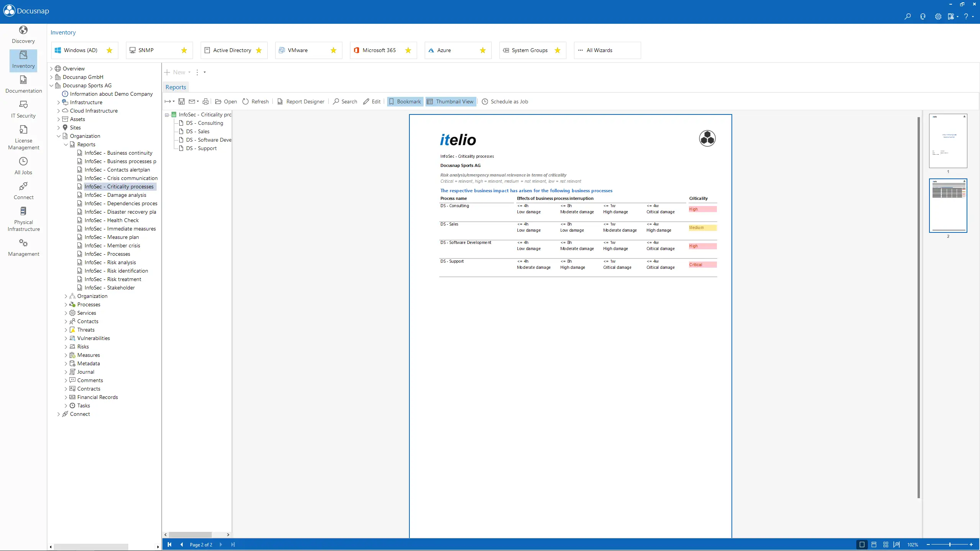Select page 1 thumbnail
980x551 pixels.
pos(948,141)
